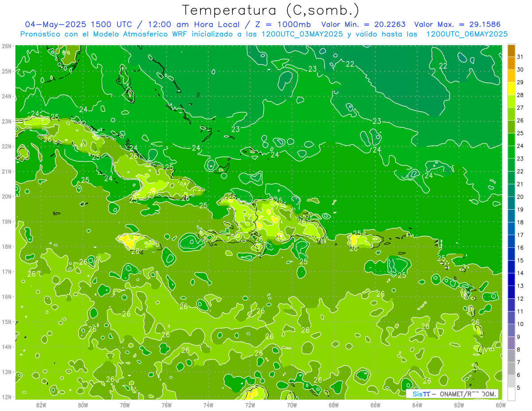The height and width of the screenshot is (411, 532).
Task: Pick the yellow swatch between 28 and 29
Action: (x=511, y=89)
